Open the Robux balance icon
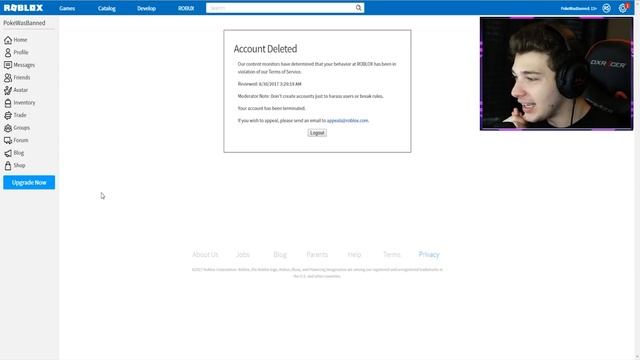This screenshot has height=360, width=640. coord(607,8)
